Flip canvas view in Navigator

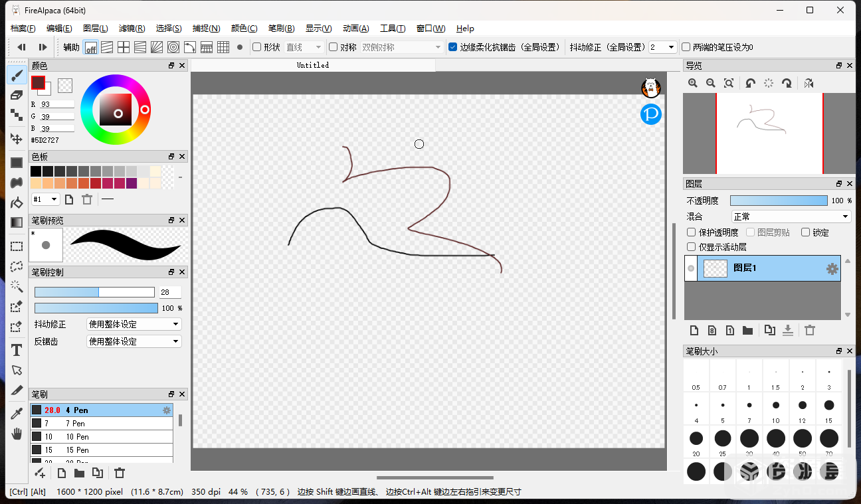pos(809,83)
